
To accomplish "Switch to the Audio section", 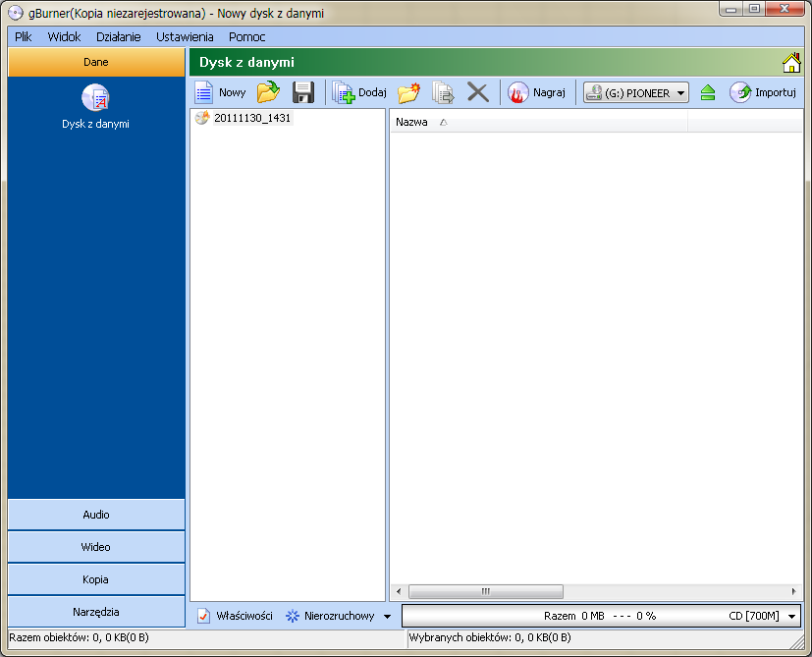I will tap(96, 515).
